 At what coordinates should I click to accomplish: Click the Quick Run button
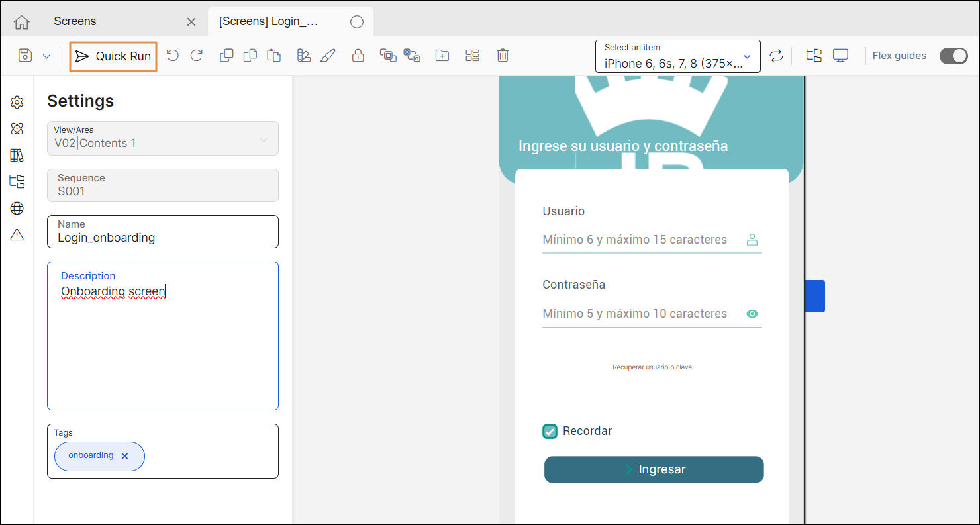113,56
